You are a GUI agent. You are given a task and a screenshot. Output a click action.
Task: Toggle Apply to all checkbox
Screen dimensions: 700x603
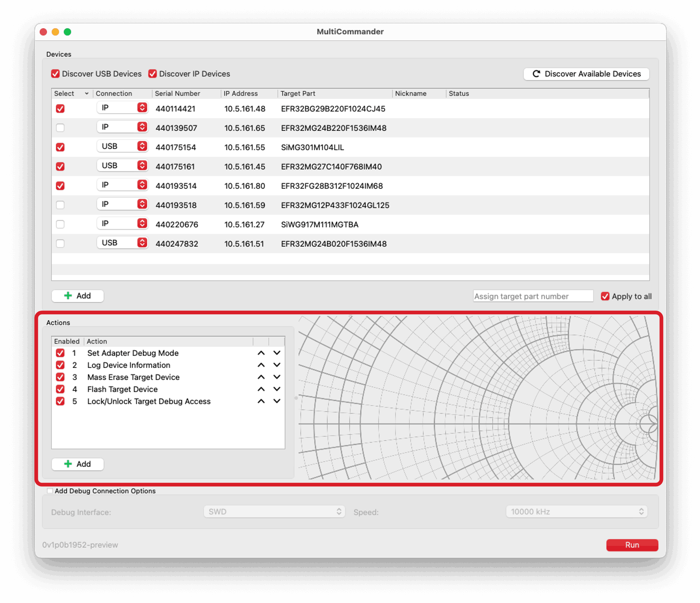coord(605,296)
